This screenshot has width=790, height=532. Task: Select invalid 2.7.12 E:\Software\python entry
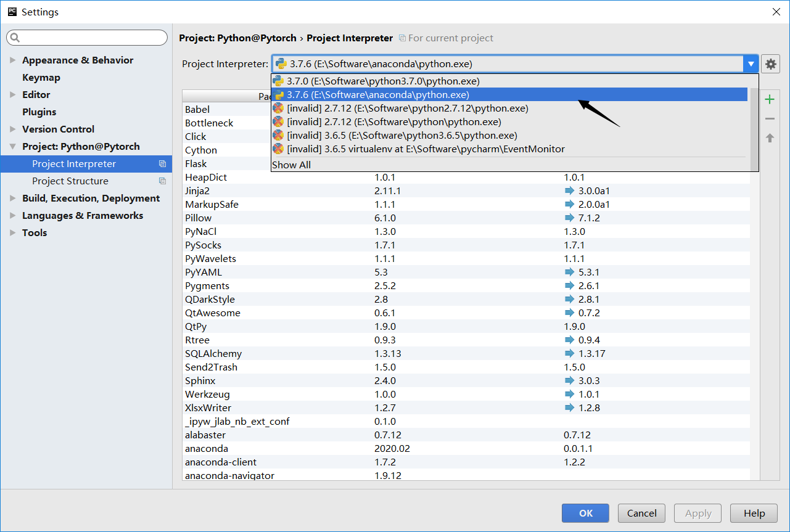pos(509,121)
